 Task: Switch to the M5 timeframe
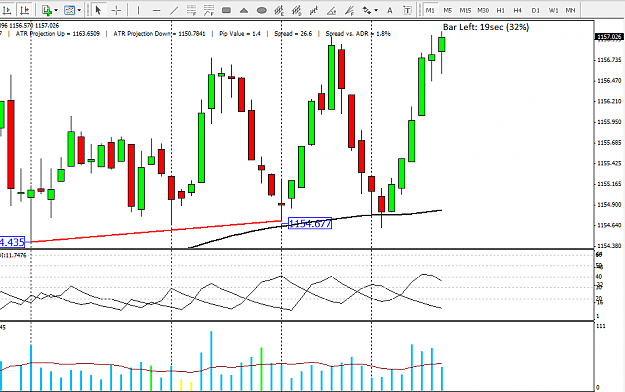448,10
